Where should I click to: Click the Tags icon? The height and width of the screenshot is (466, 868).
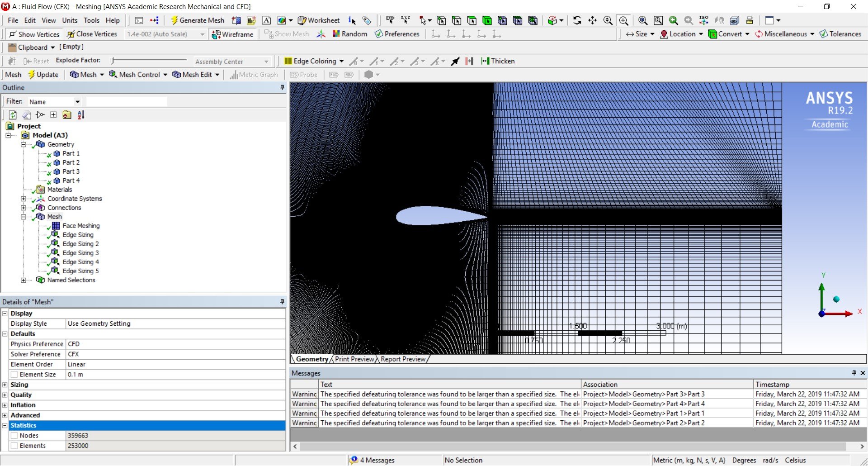tap(367, 20)
